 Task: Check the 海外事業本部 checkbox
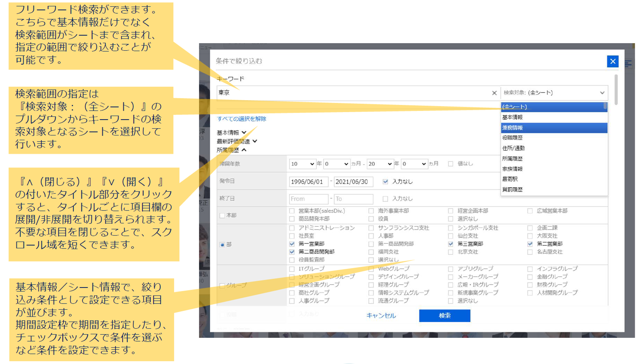(371, 211)
